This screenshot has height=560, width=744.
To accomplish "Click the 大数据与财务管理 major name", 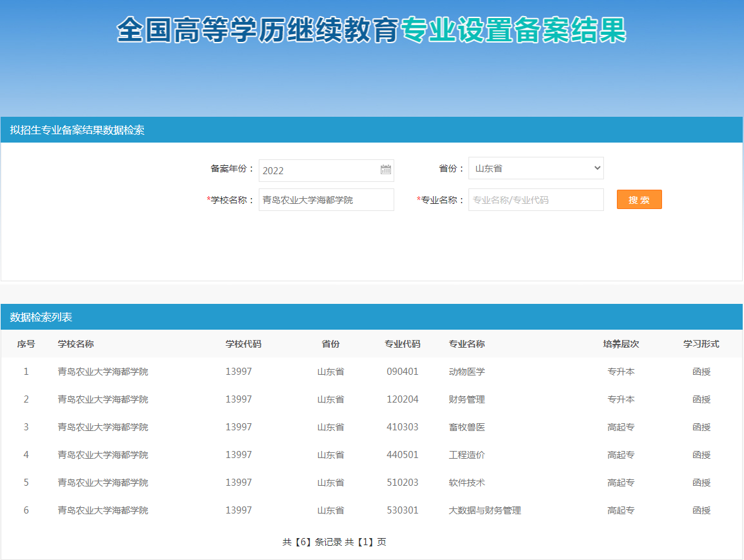I will coord(485,510).
